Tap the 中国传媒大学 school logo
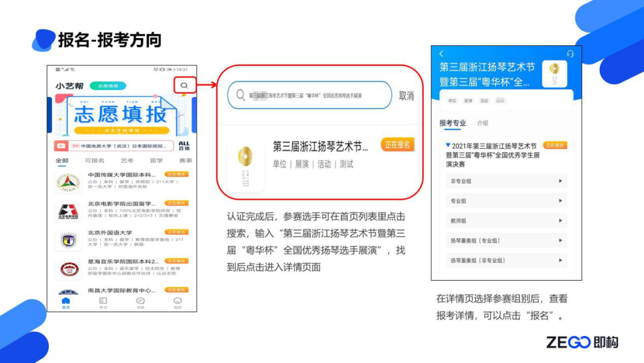Viewport: 644px width, 363px height. pos(69,183)
